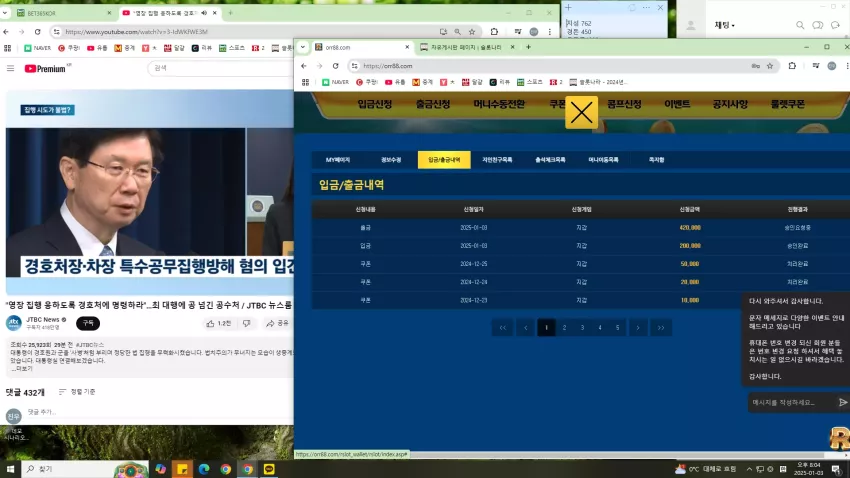Open Chrome menu in YouTube window
Image resolution: width=850 pixels, height=478 pixels.
coord(550,32)
